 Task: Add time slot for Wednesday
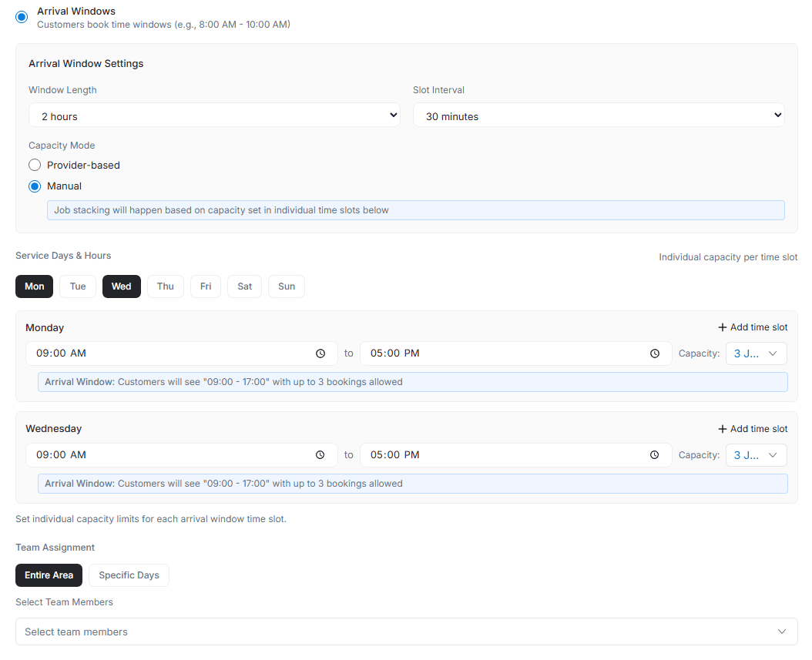[753, 429]
